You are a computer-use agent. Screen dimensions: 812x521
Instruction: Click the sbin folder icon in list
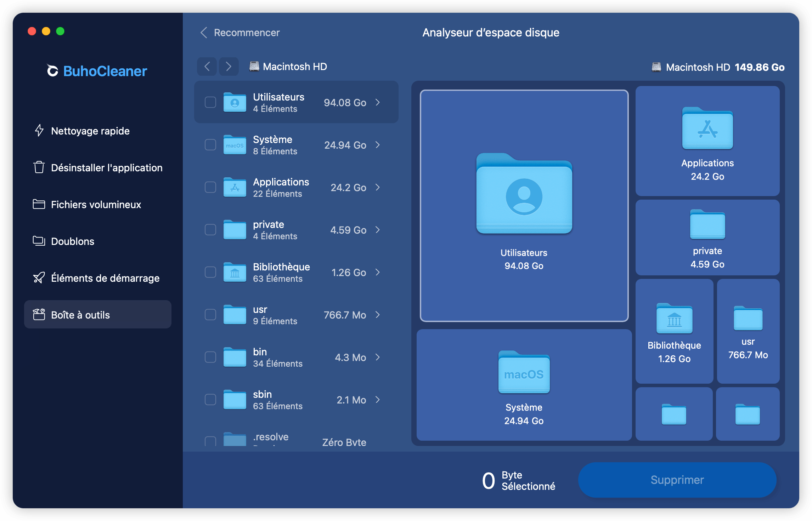point(235,400)
